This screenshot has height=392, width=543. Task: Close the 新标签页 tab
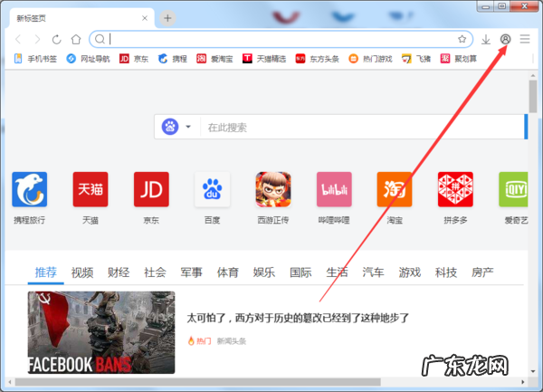[x=145, y=18]
